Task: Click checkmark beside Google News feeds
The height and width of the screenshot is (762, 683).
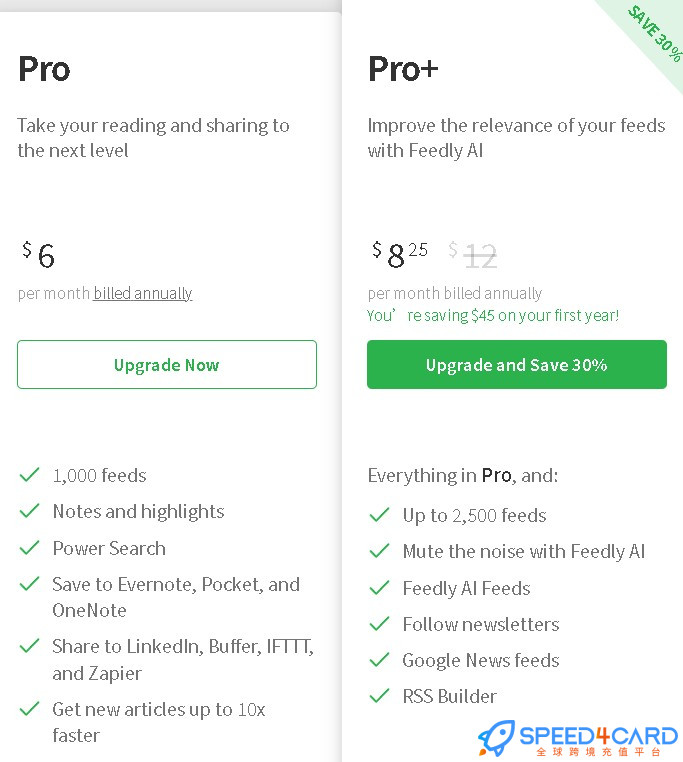Action: pyautogui.click(x=379, y=660)
